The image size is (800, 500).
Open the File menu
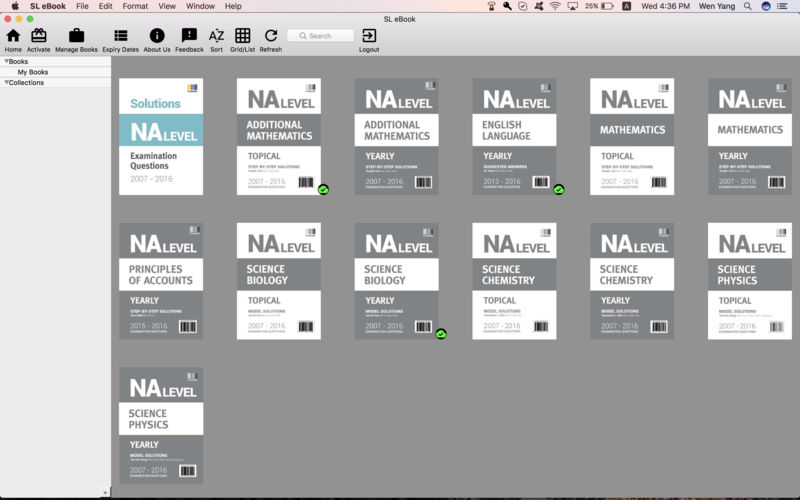tap(82, 6)
